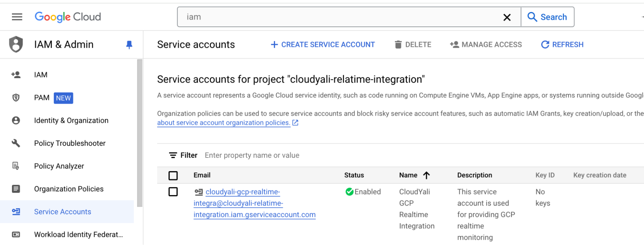Click the Status column header
644x245 pixels.
354,175
